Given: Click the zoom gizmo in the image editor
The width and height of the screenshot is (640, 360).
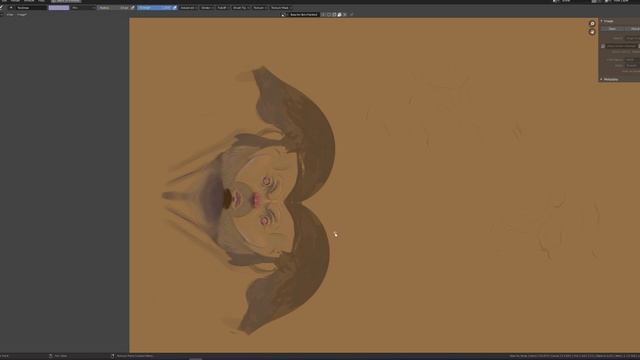Looking at the screenshot, I should (592, 24).
